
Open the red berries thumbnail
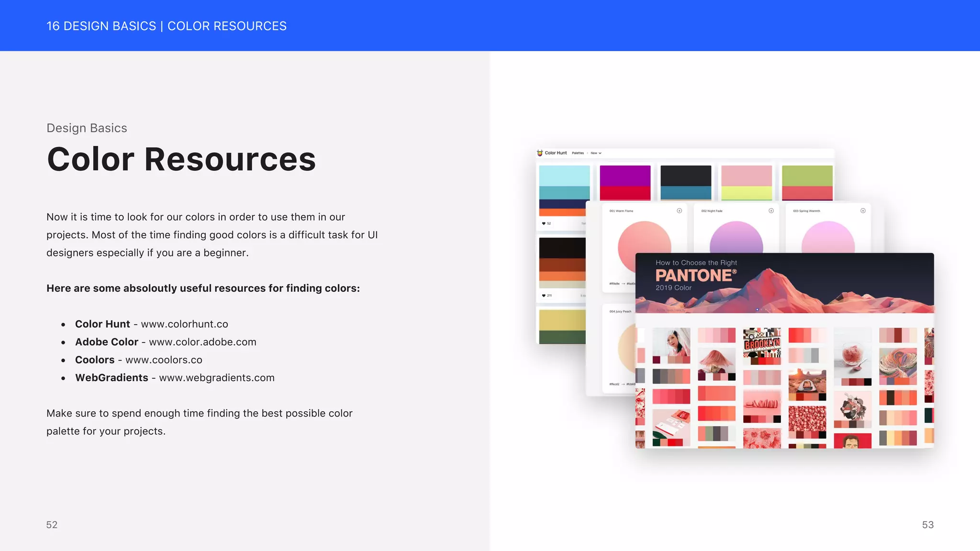(x=807, y=422)
